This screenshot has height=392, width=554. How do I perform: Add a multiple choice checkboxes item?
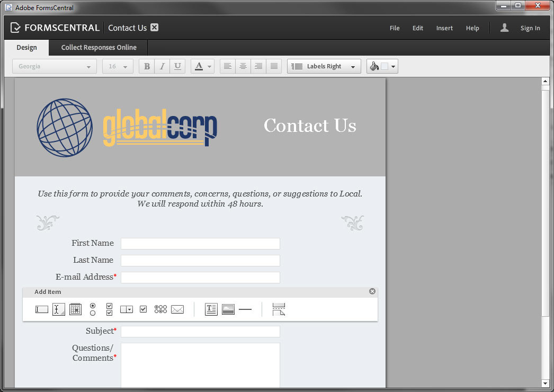tap(109, 309)
